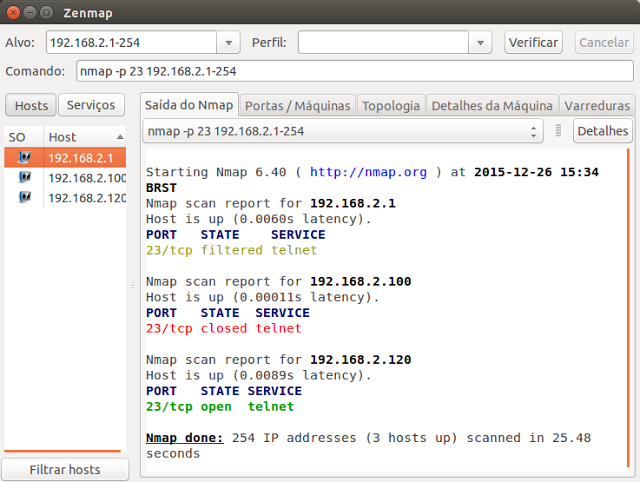Click the Detalhes button
640x482 pixels.
point(602,131)
